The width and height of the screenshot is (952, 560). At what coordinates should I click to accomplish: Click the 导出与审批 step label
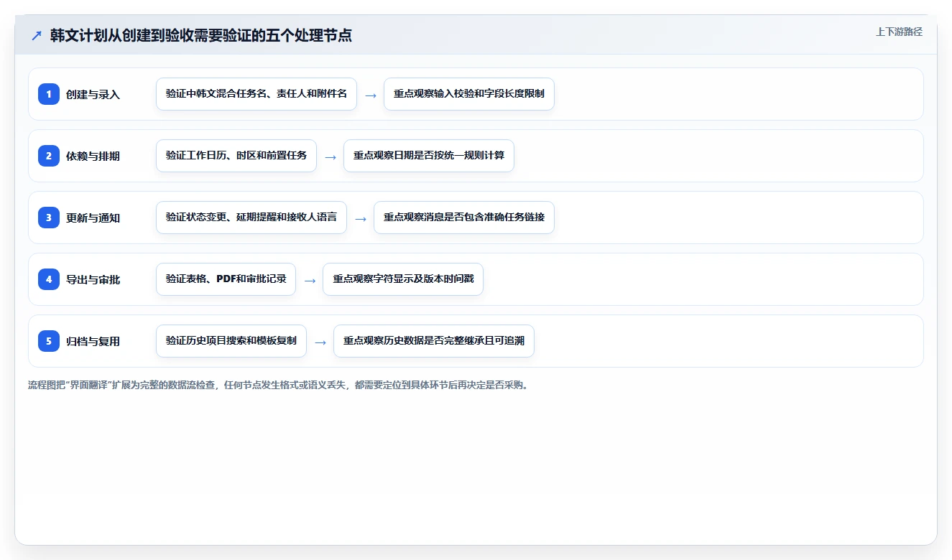coord(93,279)
